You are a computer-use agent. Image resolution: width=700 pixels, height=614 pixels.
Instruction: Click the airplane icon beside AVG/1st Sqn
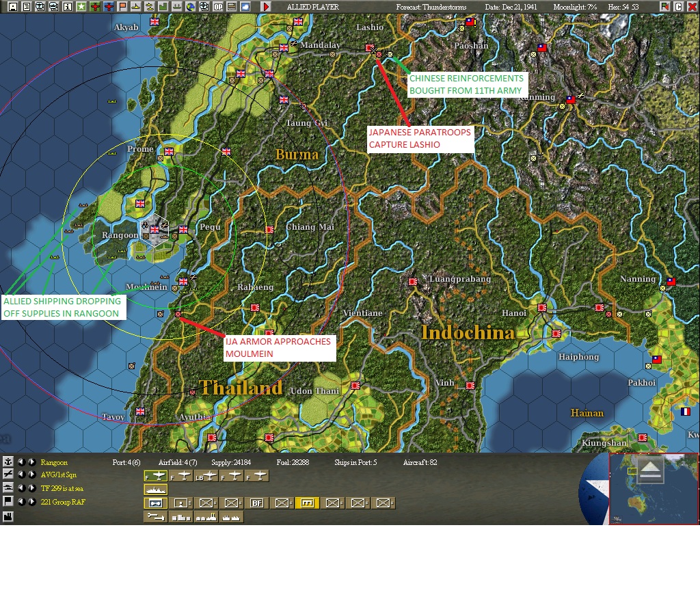click(x=8, y=475)
